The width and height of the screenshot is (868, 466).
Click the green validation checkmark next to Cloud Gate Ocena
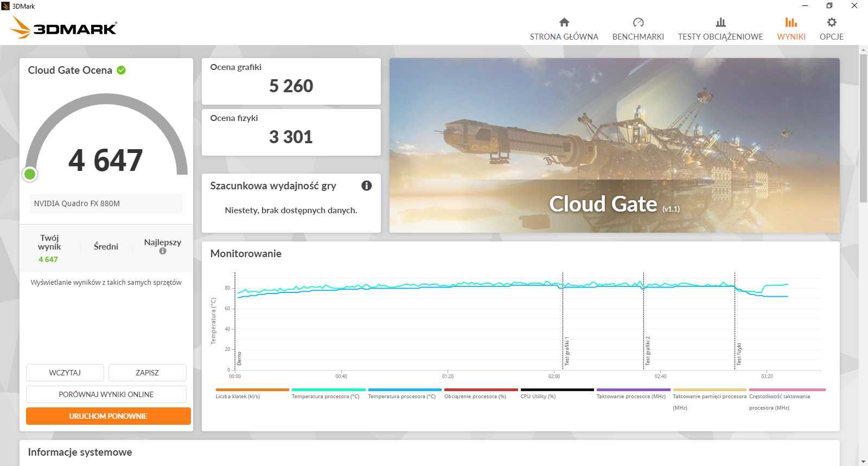click(122, 70)
